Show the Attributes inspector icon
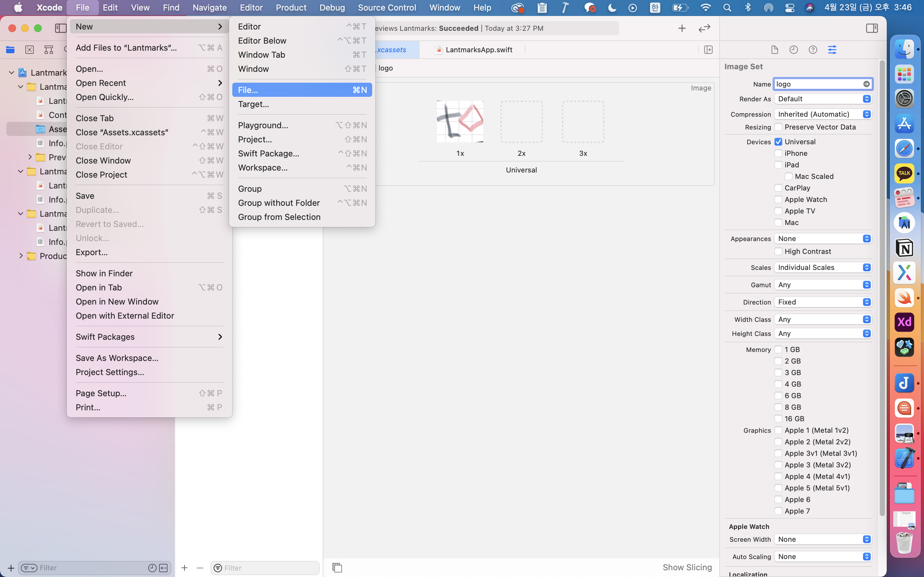The width and height of the screenshot is (924, 577). coord(832,50)
